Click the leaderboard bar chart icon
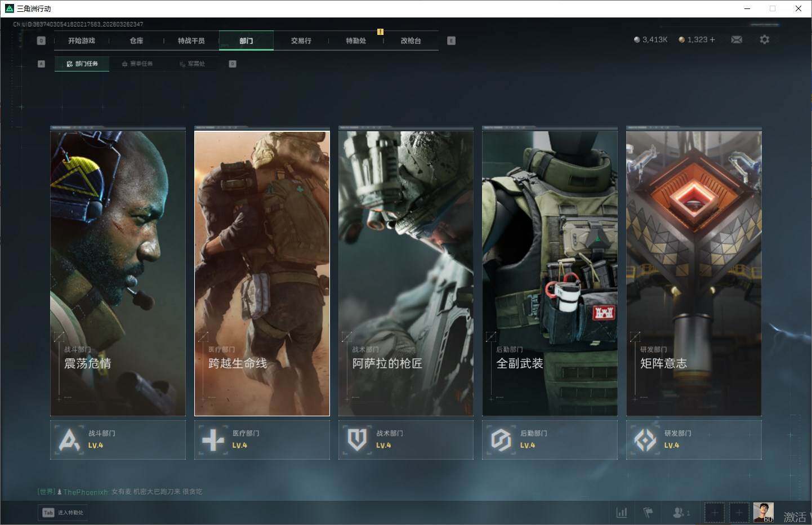The height and width of the screenshot is (525, 812). click(x=622, y=513)
